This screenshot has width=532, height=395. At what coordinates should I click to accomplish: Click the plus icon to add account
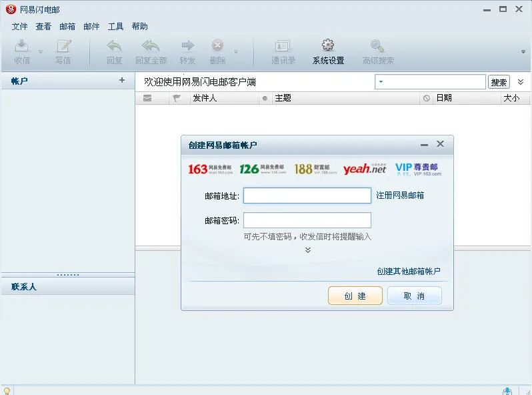tap(122, 81)
